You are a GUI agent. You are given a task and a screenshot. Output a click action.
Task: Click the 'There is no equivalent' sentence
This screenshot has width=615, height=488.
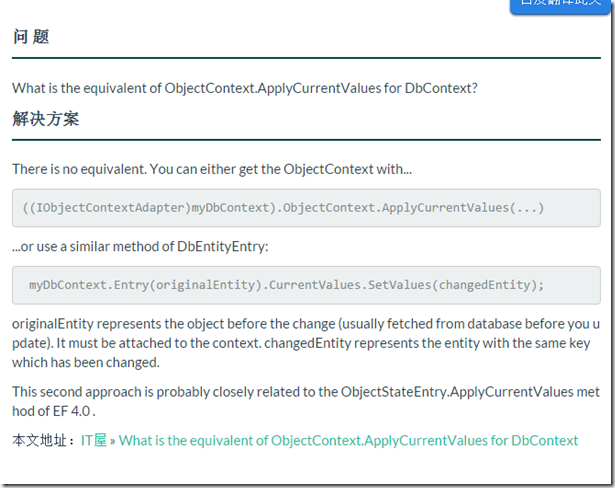pyautogui.click(x=212, y=169)
